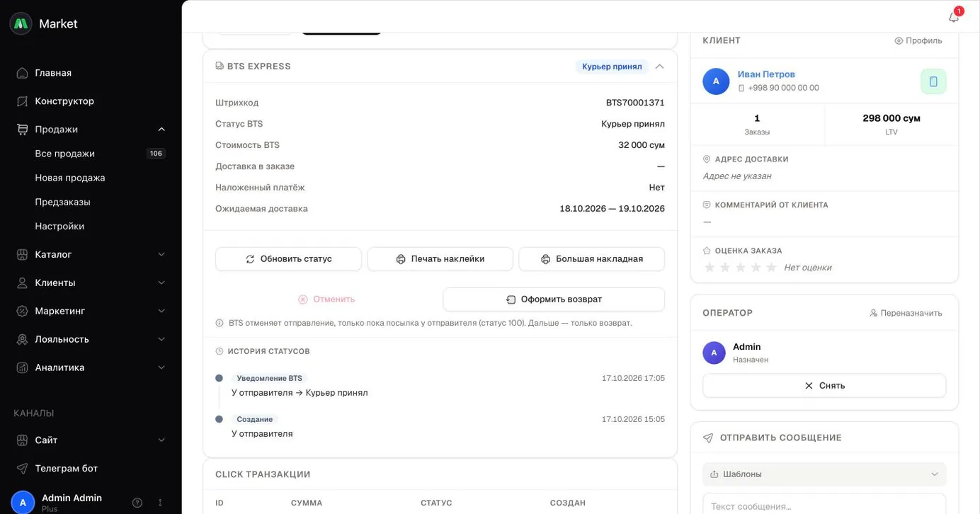This screenshot has height=514, width=980.
Task: Click Переназначить operator link
Action: coord(906,313)
